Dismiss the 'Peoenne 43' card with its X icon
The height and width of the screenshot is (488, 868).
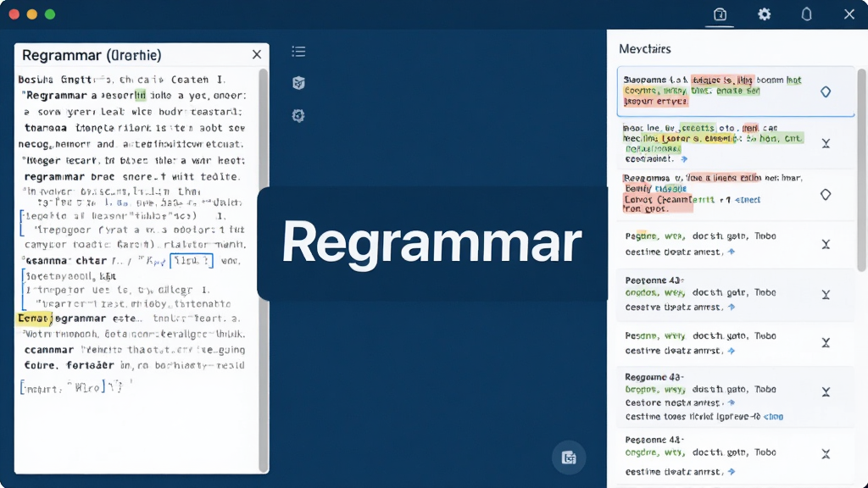pyautogui.click(x=826, y=294)
